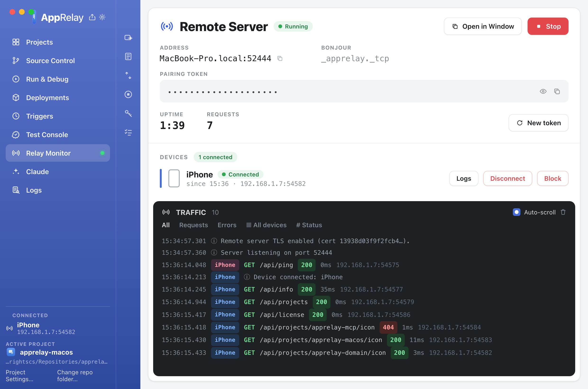Click the add-window icon in the icon strip
The width and height of the screenshot is (588, 389).
[x=128, y=38]
